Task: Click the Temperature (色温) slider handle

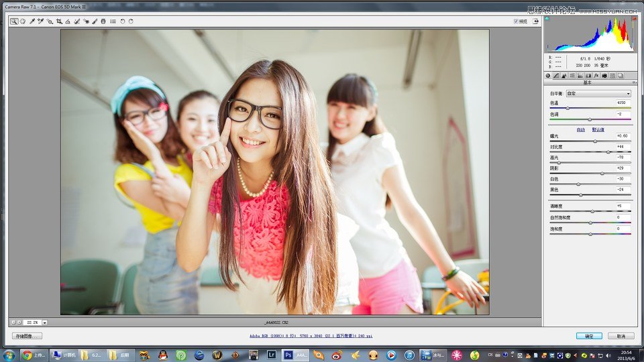Action: coord(568,109)
